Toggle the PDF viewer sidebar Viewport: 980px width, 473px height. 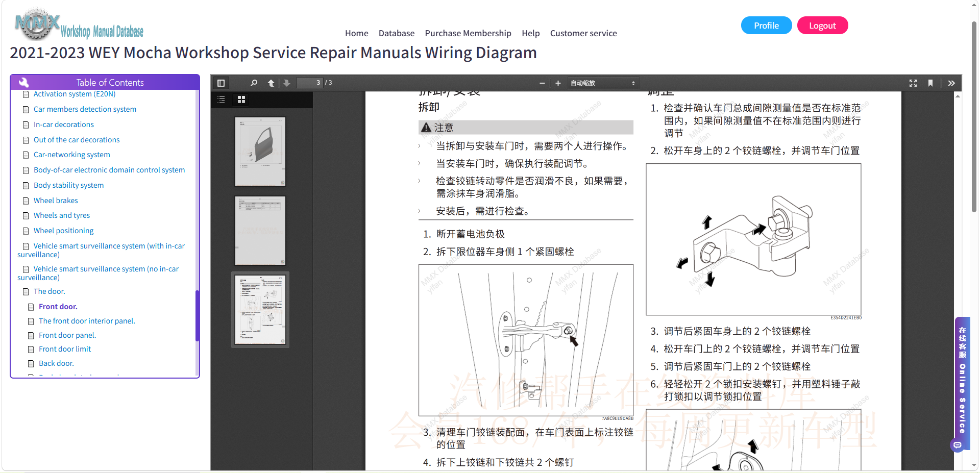[x=221, y=83]
